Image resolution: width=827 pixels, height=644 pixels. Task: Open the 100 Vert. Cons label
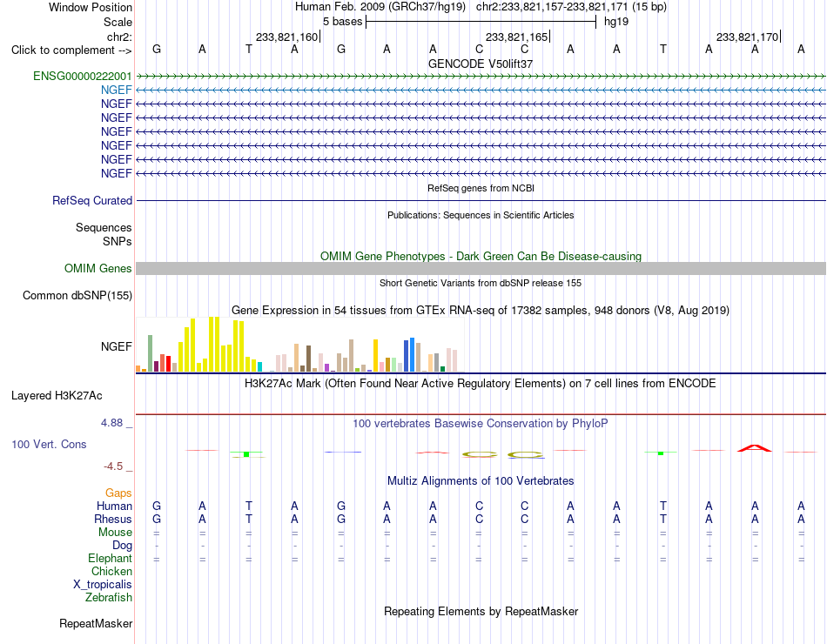[x=49, y=444]
